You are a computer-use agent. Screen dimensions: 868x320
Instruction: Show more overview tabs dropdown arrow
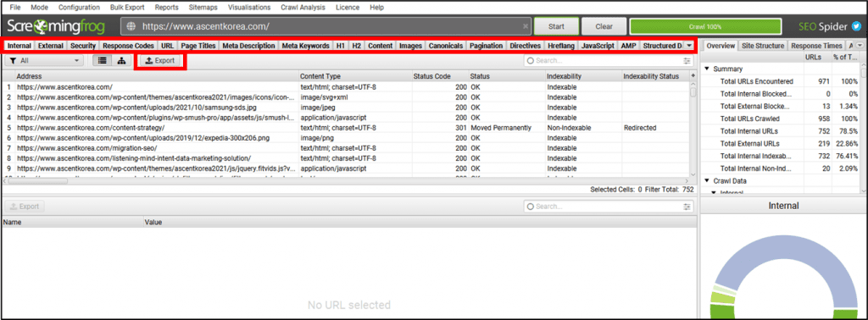860,46
